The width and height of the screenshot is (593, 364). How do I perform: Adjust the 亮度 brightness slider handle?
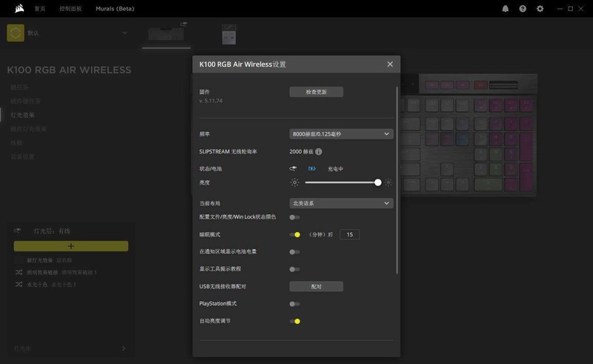377,183
